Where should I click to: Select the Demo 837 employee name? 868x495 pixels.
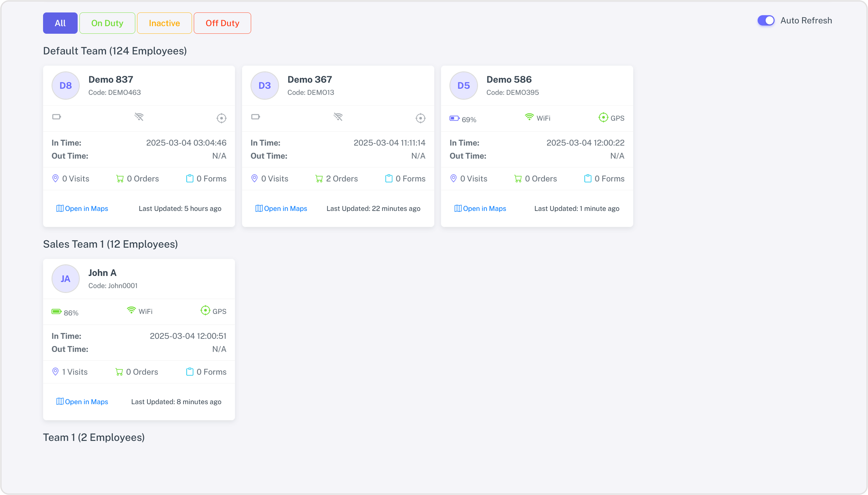click(111, 80)
